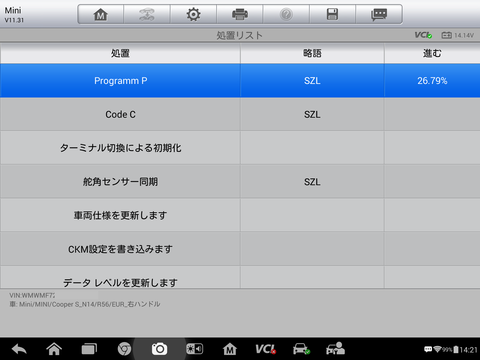Click the VIN information line
Image resolution: width=480 pixels, height=360 pixels.
(32, 295)
